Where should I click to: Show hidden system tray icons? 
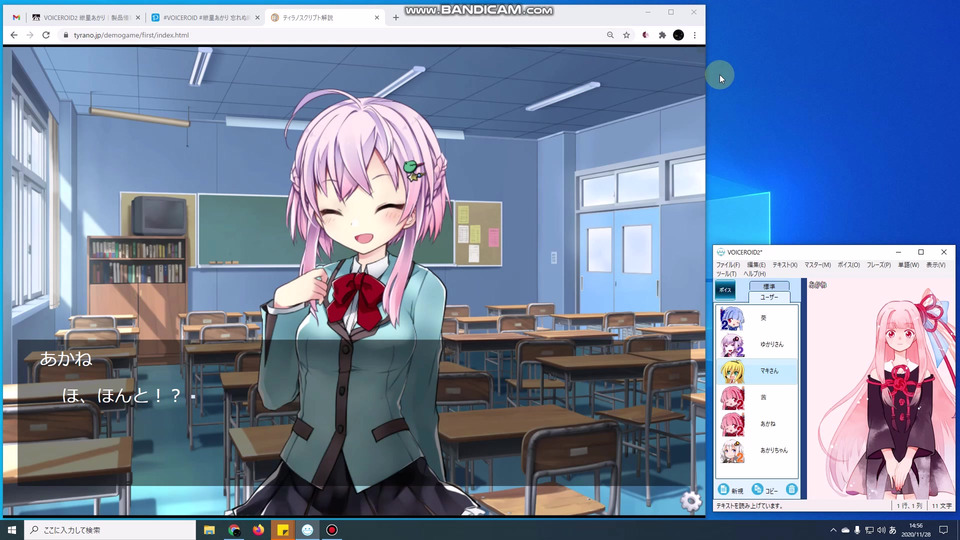(833, 530)
